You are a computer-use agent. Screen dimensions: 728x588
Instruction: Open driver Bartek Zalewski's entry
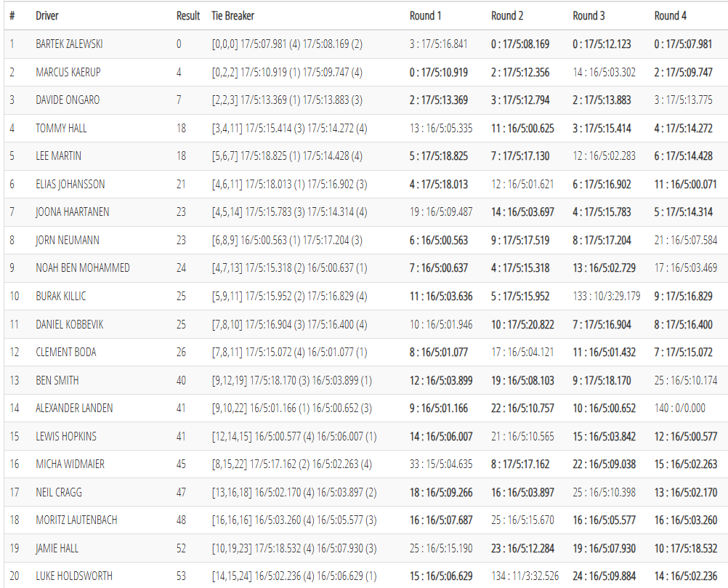click(69, 44)
